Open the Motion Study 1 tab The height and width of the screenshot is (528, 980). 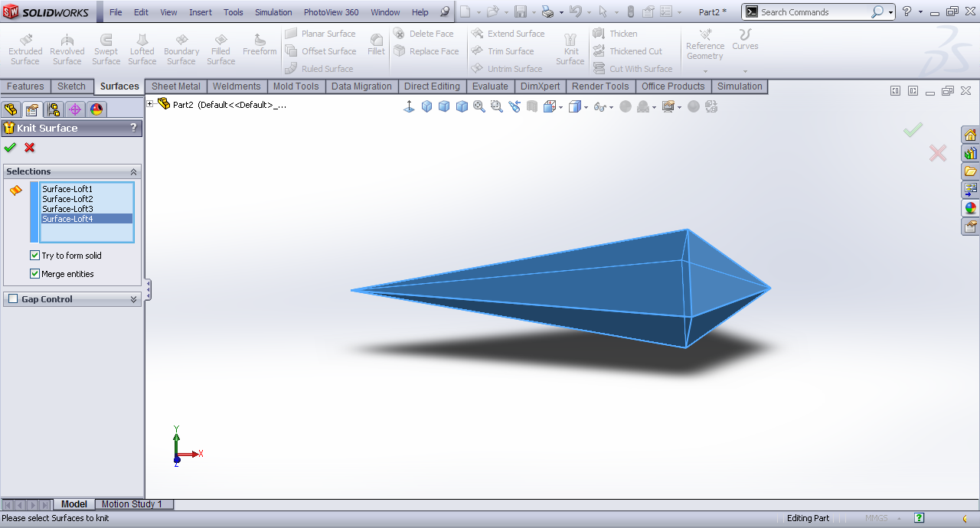(x=132, y=504)
